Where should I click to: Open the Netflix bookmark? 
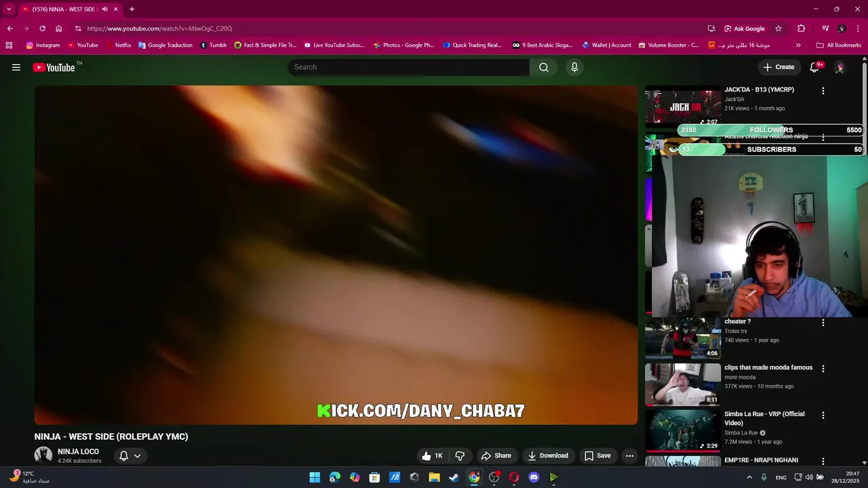[x=118, y=45]
